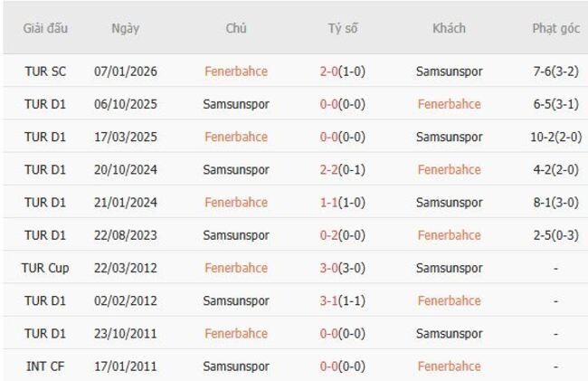Image resolution: width=588 pixels, height=381 pixels.
Task: Select Samsunspor home team on 06/10/2025
Action: coord(236,104)
